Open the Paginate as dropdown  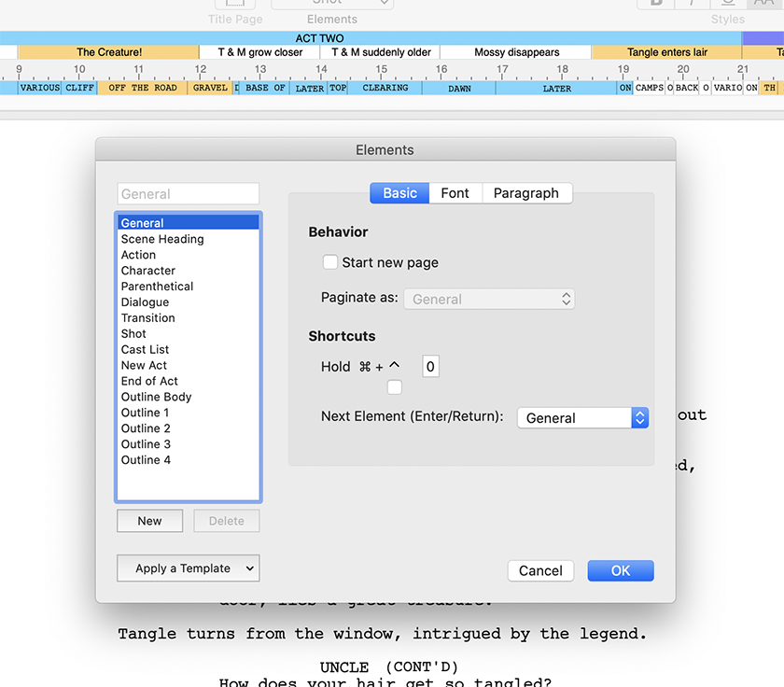tap(489, 300)
